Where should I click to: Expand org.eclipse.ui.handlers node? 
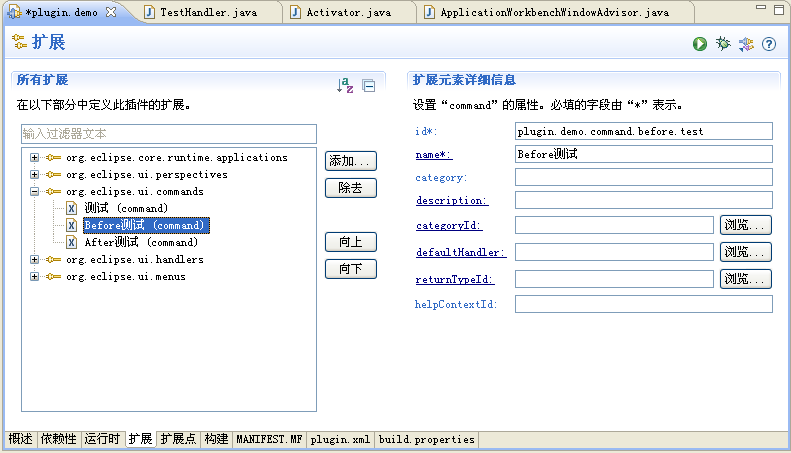click(x=34, y=259)
